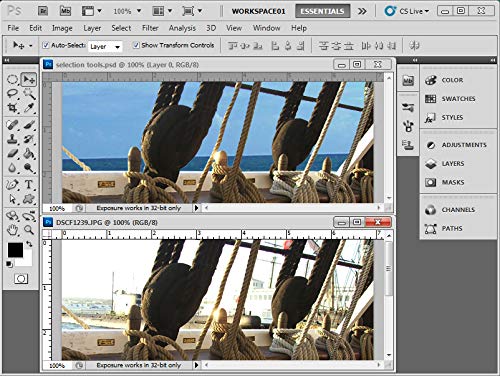The image size is (500, 376).
Task: Select the Eraser tool
Action: point(12,153)
